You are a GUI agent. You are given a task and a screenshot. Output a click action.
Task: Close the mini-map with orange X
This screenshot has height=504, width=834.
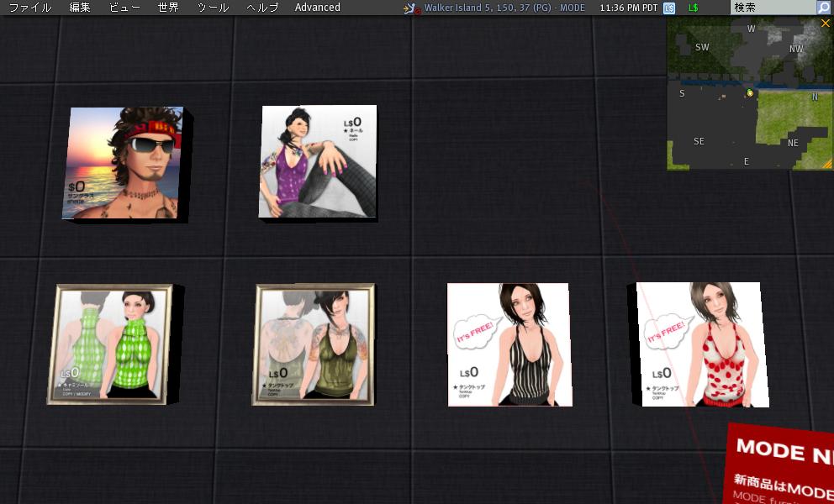pyautogui.click(x=826, y=23)
